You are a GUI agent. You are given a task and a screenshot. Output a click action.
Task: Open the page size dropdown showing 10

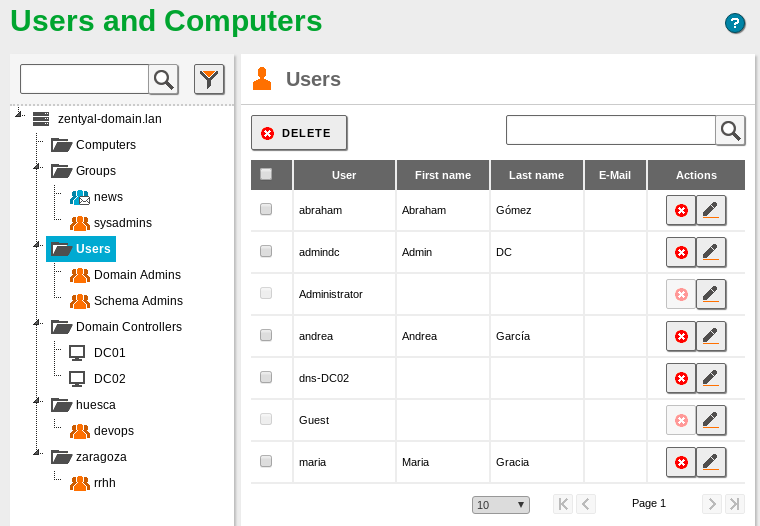[501, 505]
